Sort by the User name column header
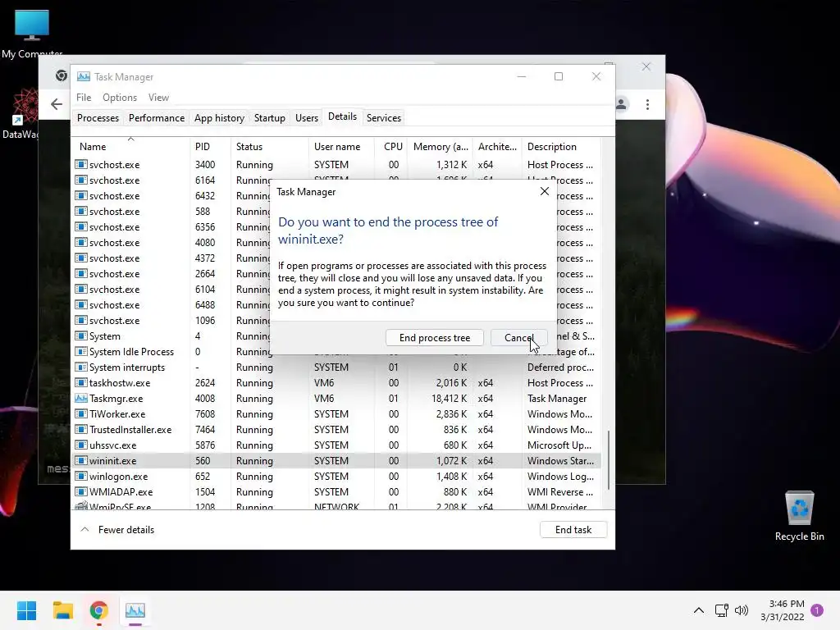The width and height of the screenshot is (840, 630). [341, 146]
